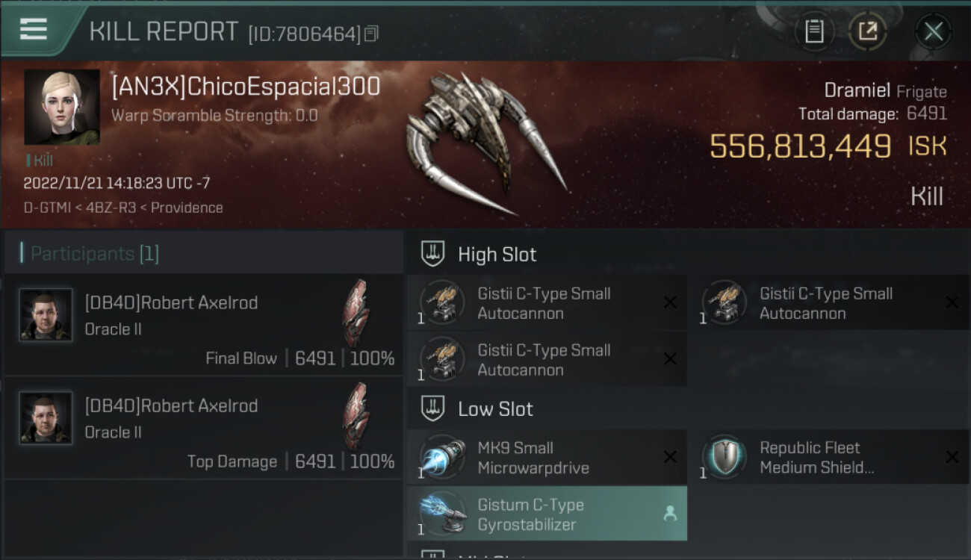Open Robert Axelrod Top Damage entry
The image size is (971, 560).
(x=204, y=429)
